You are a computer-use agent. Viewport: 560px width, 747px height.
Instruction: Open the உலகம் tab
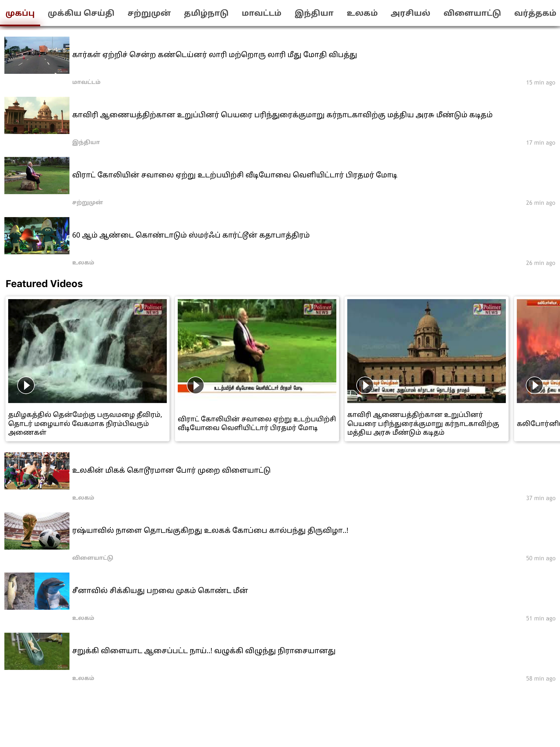coord(362,13)
